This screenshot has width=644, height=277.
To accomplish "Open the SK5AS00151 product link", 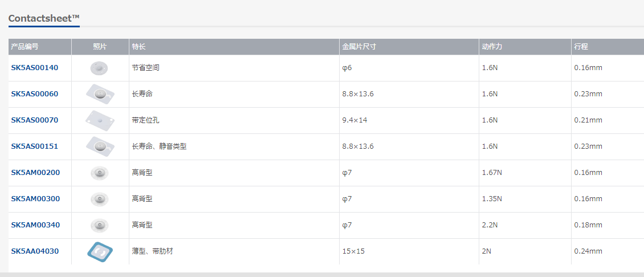I will (x=35, y=146).
